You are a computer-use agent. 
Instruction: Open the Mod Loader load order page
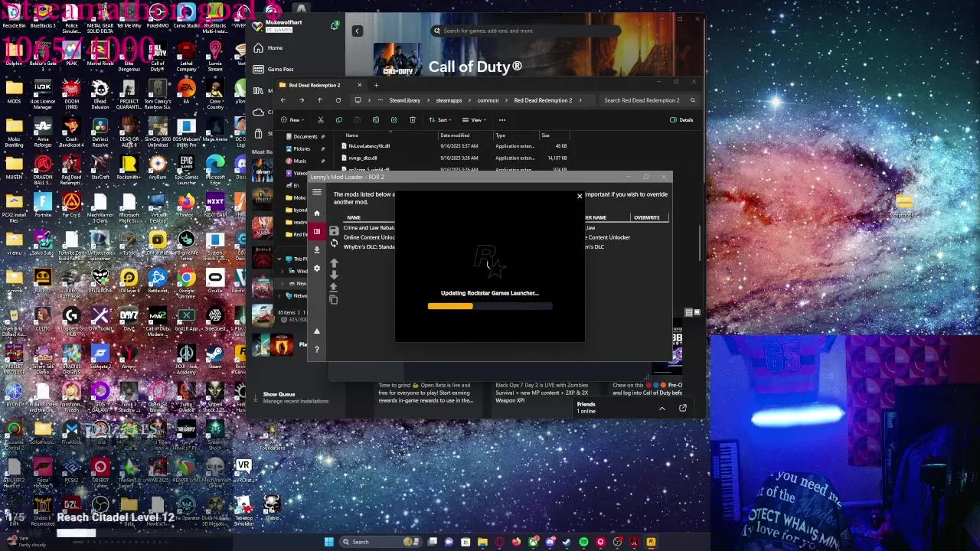[317, 231]
